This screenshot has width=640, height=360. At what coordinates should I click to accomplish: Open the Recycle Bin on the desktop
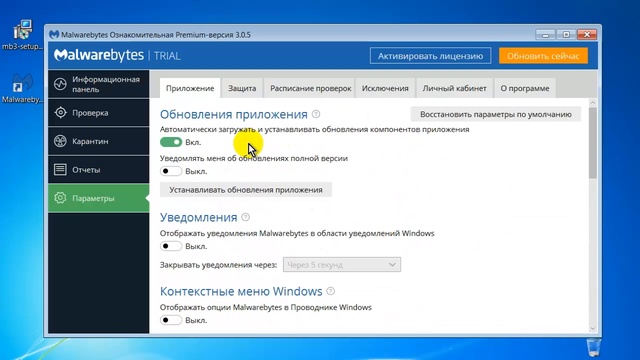(x=593, y=348)
